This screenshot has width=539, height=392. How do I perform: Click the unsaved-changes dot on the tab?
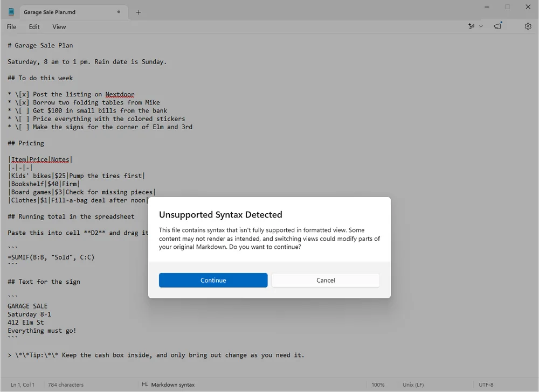point(119,12)
